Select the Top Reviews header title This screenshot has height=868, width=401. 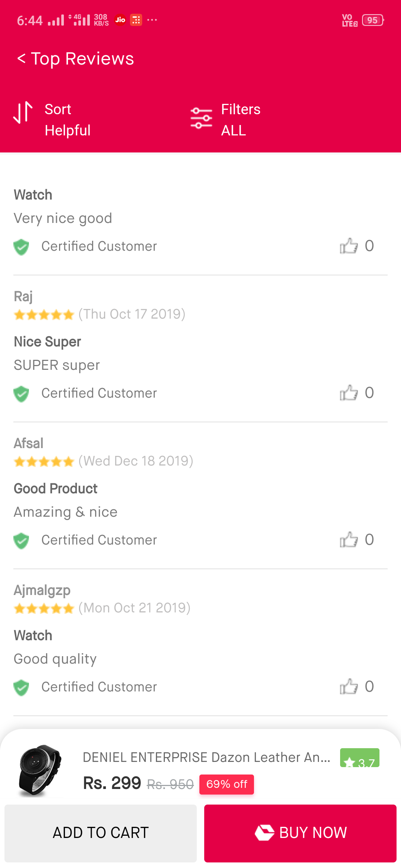82,59
